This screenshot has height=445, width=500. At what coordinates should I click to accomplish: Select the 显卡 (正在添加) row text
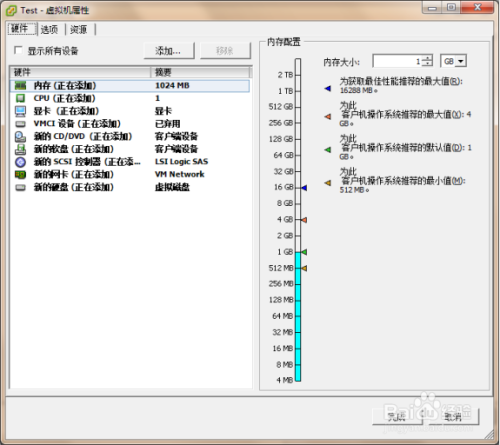pos(66,111)
